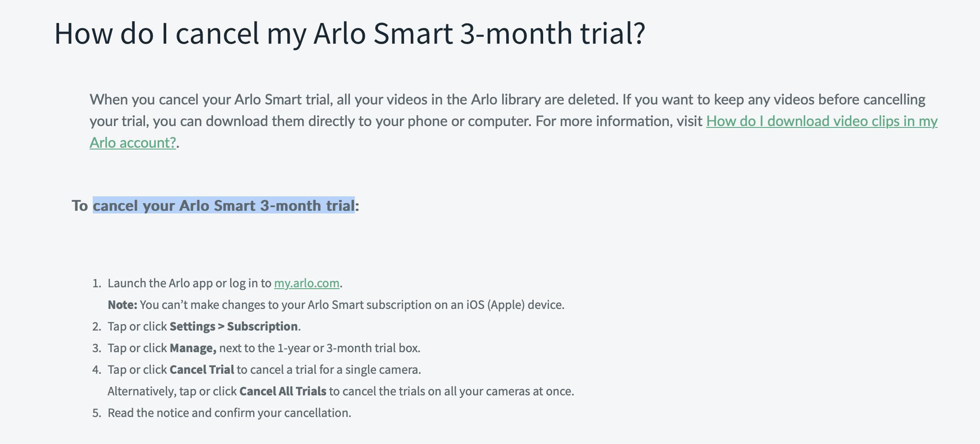Screen dimensions: 980x444
Task: Click the page title about cancelling the trial
Action: click(x=349, y=33)
